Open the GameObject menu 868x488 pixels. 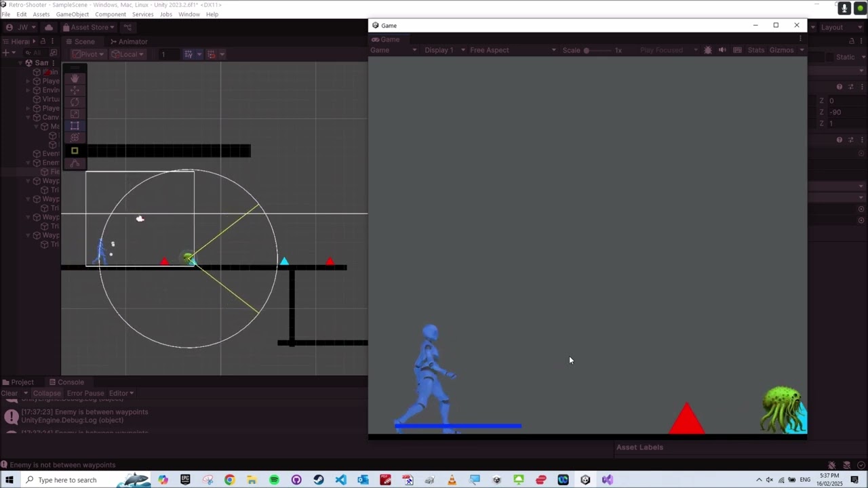[72, 14]
